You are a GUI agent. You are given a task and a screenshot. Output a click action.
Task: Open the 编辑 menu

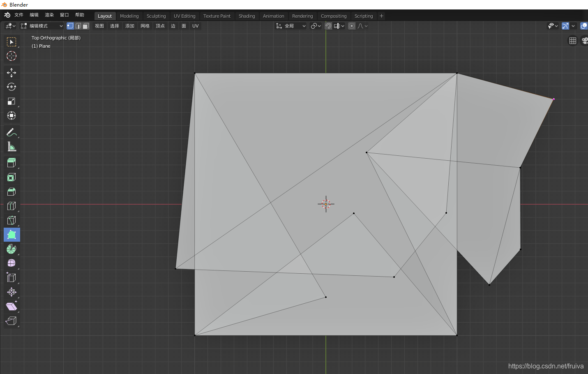pyautogui.click(x=34, y=15)
